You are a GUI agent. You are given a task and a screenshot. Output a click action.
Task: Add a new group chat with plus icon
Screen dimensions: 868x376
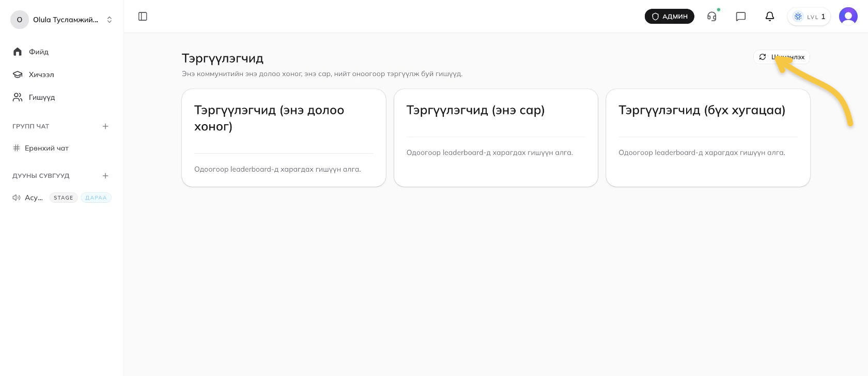click(105, 126)
